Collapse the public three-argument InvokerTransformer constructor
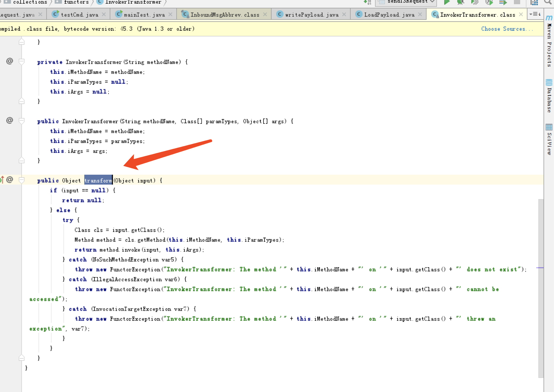The width and height of the screenshot is (554, 392). (21, 121)
